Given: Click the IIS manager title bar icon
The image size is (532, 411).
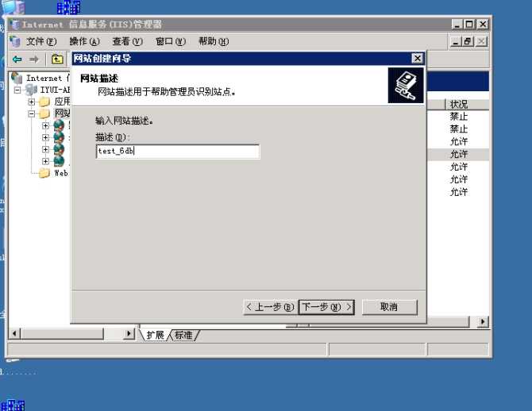Looking at the screenshot, I should click(14, 25).
